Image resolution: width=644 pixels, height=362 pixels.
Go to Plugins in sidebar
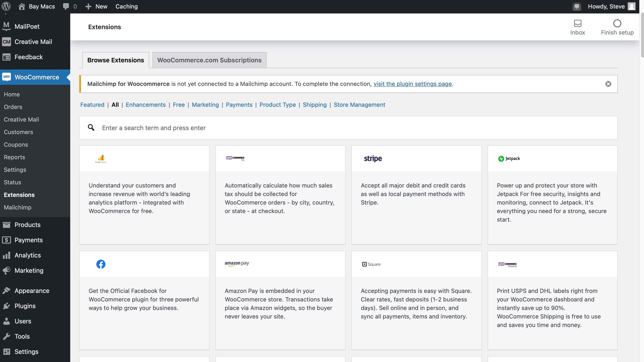pyautogui.click(x=25, y=306)
